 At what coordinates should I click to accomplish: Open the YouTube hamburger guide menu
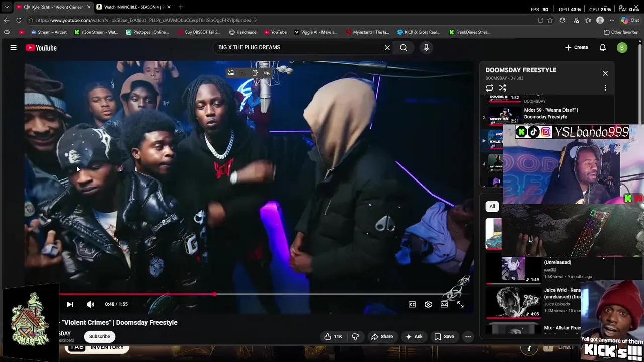[x=14, y=48]
